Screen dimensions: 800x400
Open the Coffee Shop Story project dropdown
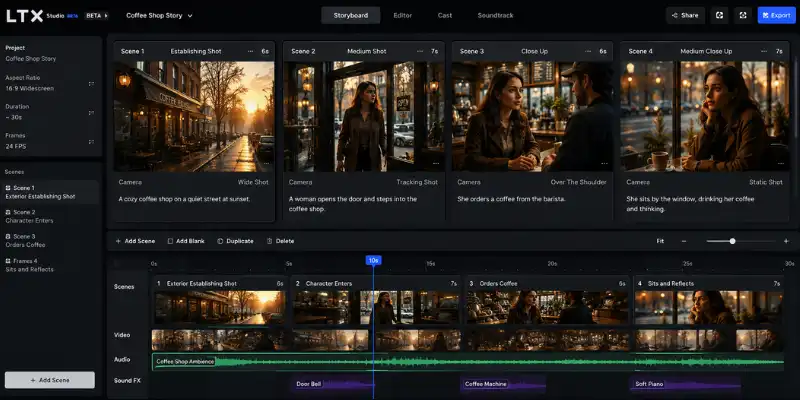pos(159,16)
